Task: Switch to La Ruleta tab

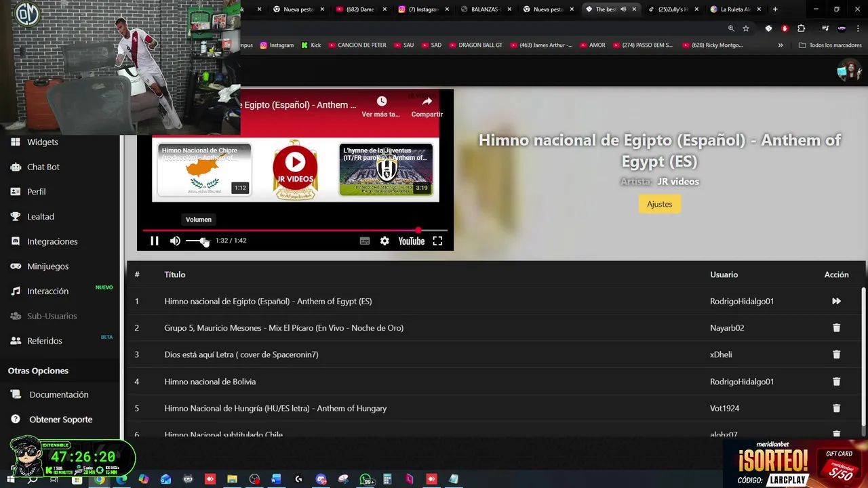Action: (x=734, y=9)
